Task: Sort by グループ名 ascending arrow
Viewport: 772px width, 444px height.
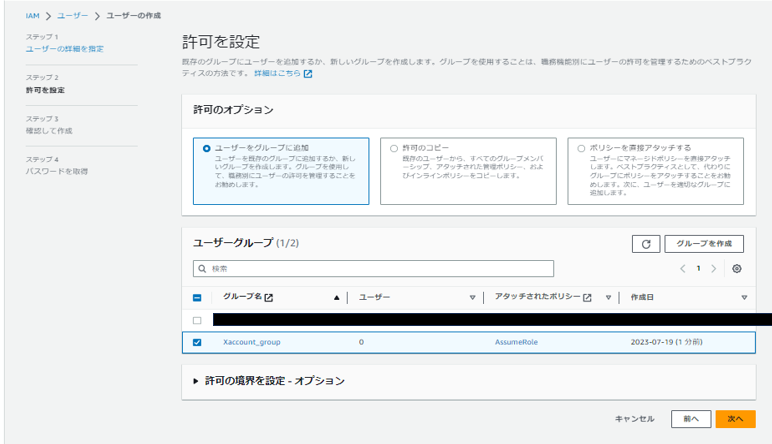Action: (x=337, y=297)
